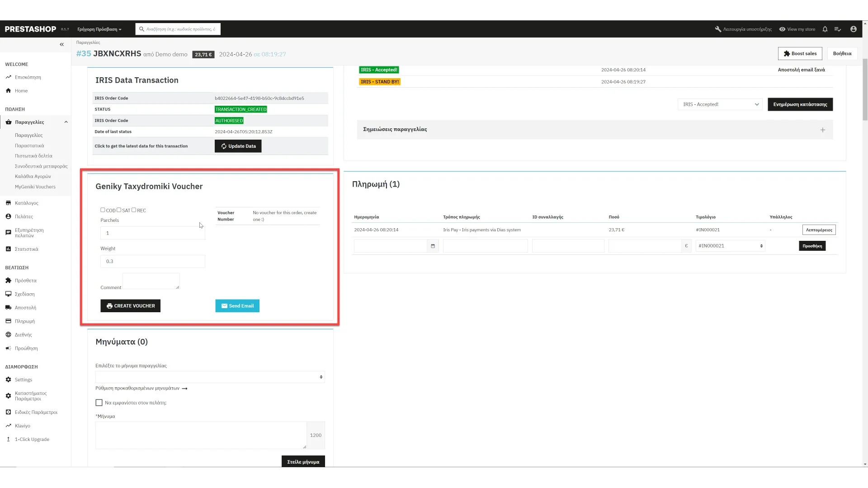This screenshot has height=488, width=868.
Task: Click the notifications bell icon
Action: click(825, 29)
